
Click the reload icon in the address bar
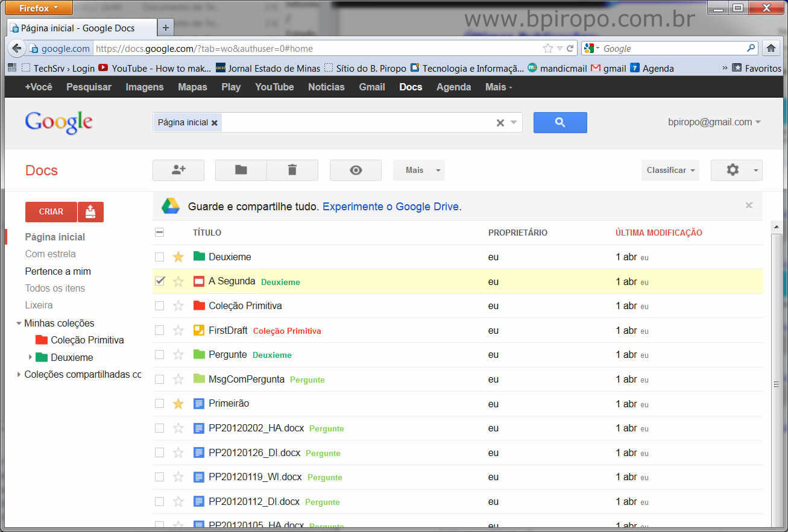570,48
